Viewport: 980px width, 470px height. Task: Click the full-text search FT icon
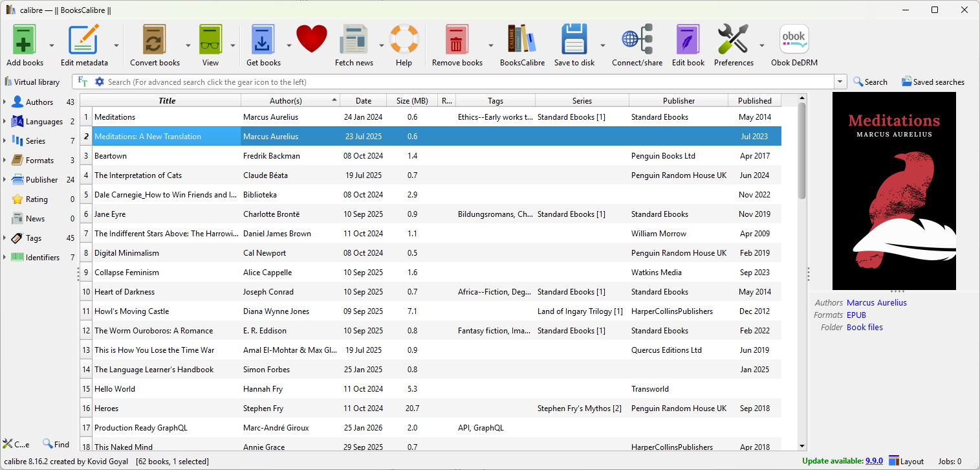(82, 82)
